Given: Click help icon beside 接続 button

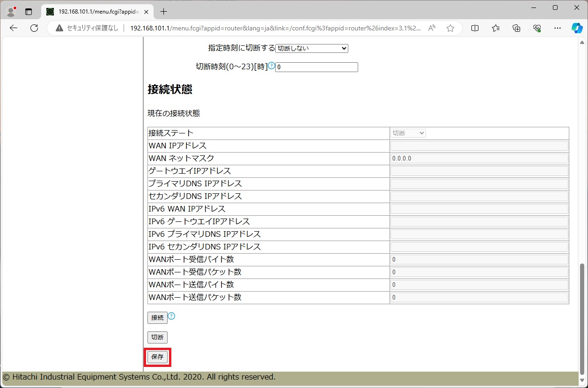Looking at the screenshot, I should pos(171,316).
